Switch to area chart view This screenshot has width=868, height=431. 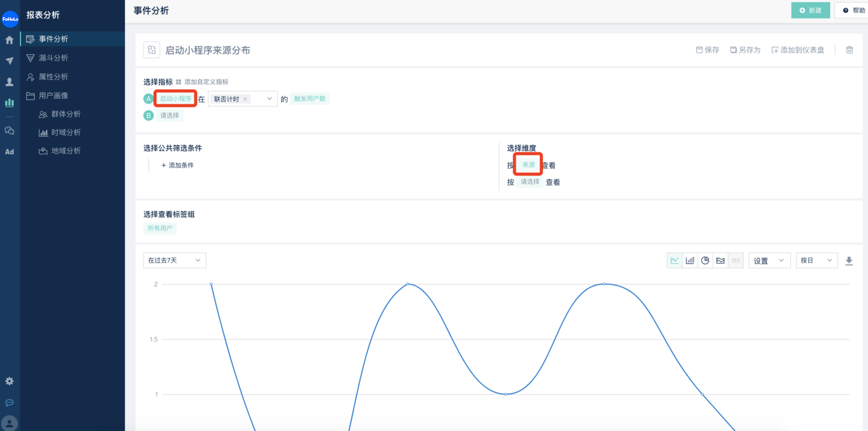point(721,260)
